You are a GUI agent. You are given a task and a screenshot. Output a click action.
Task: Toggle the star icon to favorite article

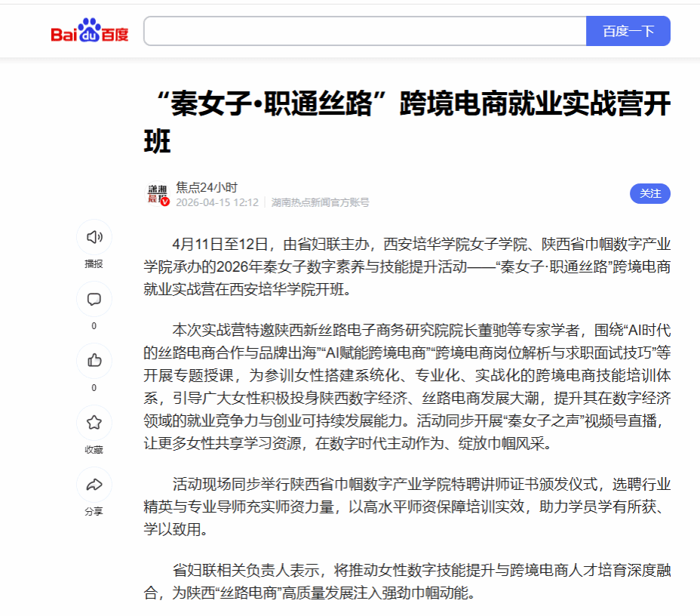(94, 423)
